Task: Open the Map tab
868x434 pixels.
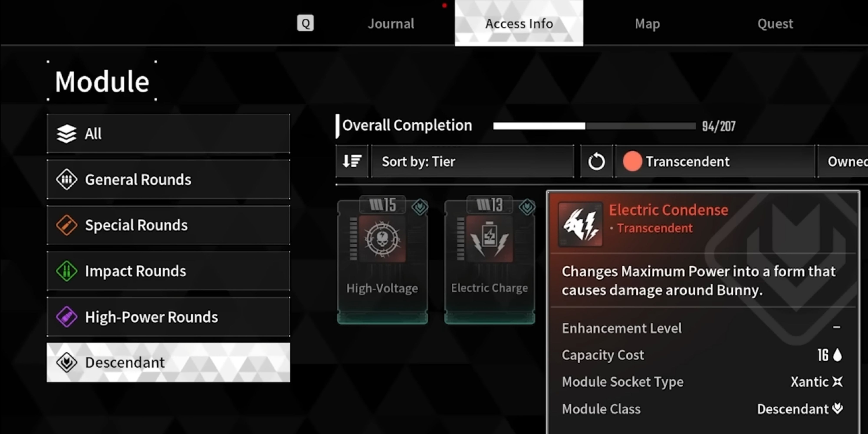Action: (x=647, y=23)
